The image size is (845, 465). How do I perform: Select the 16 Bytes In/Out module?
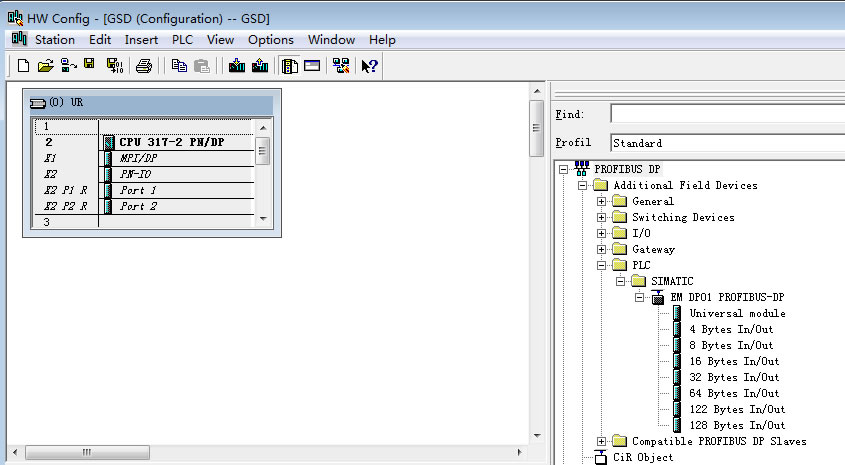coord(734,361)
